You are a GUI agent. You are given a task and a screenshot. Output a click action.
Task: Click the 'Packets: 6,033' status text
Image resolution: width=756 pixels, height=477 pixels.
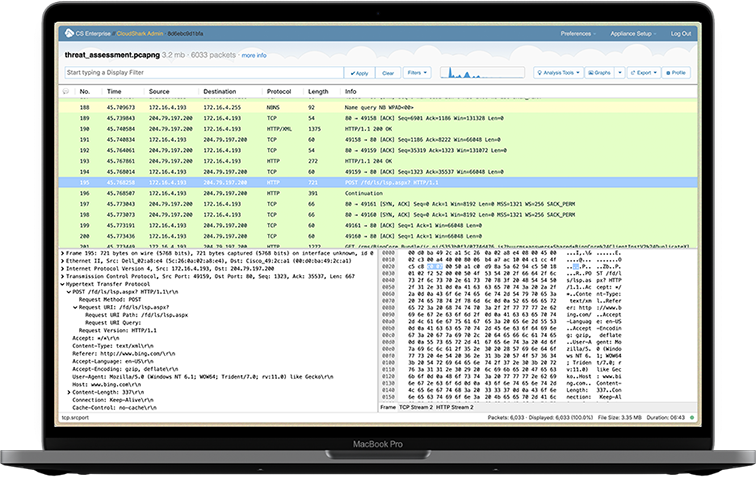(x=506, y=418)
